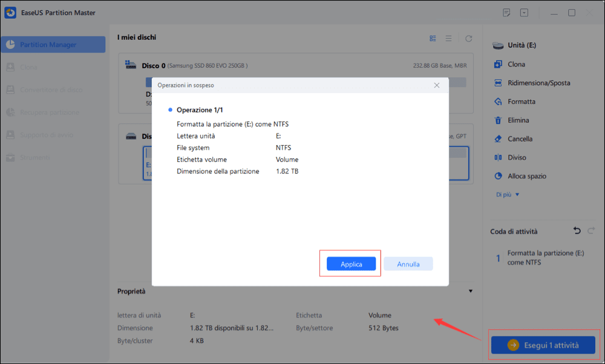Refresh the disk list

click(x=469, y=39)
